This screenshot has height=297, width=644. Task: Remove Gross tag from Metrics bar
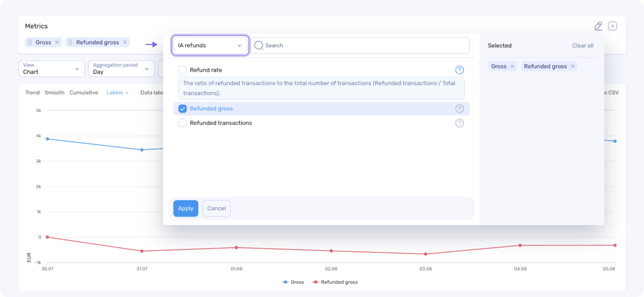57,42
